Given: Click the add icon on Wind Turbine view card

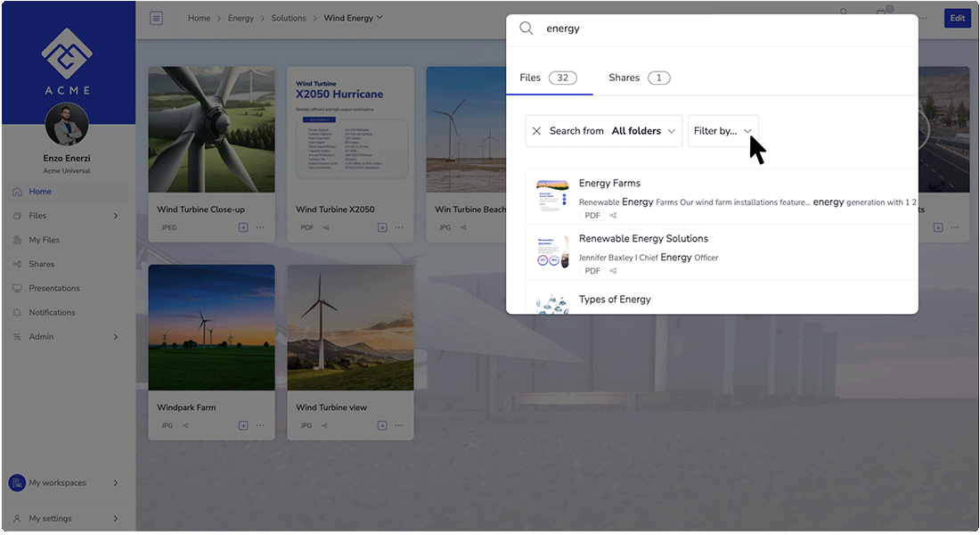Looking at the screenshot, I should [x=382, y=425].
